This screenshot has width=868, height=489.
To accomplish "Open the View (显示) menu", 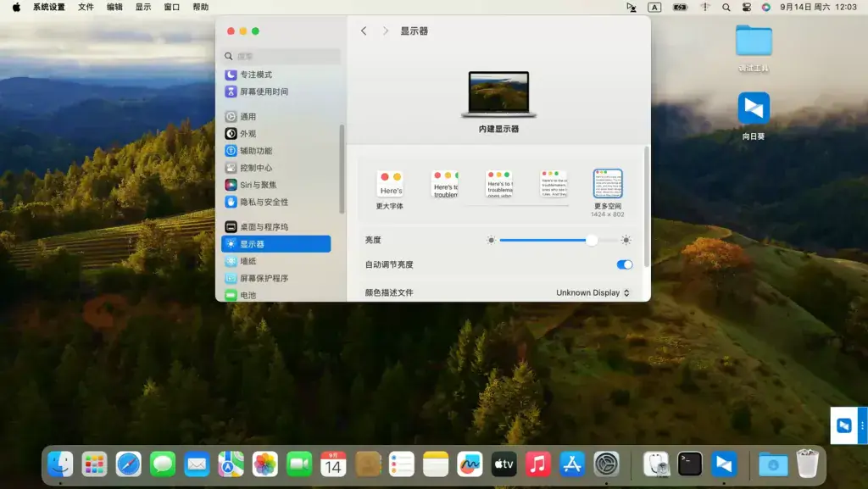I will click(143, 7).
